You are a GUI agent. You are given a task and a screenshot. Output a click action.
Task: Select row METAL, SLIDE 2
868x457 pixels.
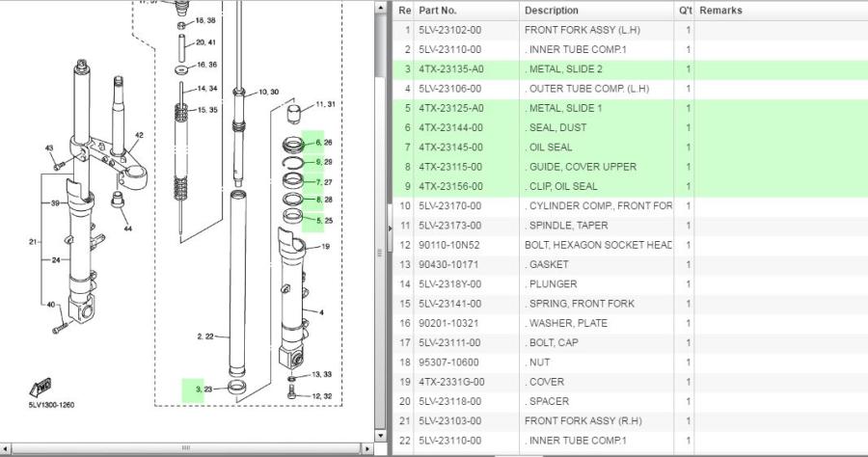click(x=631, y=69)
